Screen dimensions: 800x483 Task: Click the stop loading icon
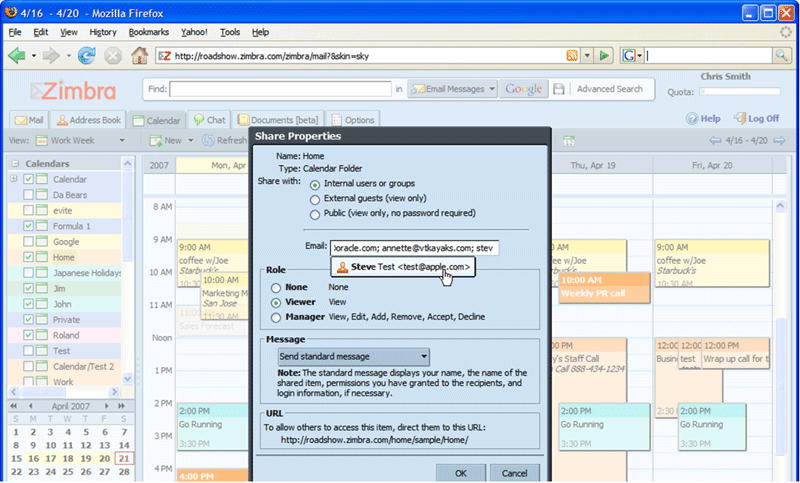pyautogui.click(x=113, y=56)
